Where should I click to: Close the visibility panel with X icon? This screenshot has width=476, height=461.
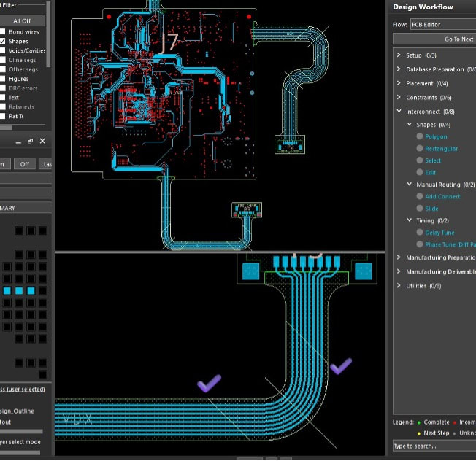(x=42, y=141)
